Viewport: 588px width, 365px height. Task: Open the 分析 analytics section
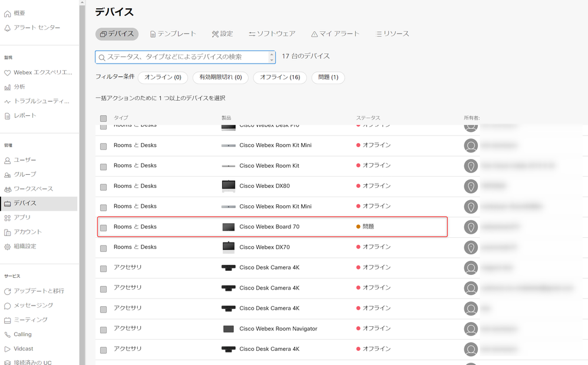click(15, 87)
